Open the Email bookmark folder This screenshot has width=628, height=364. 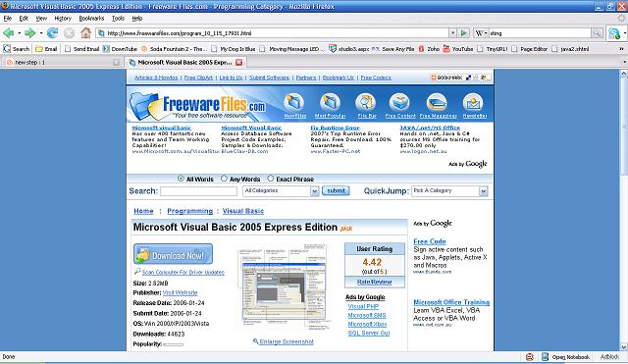(x=46, y=49)
